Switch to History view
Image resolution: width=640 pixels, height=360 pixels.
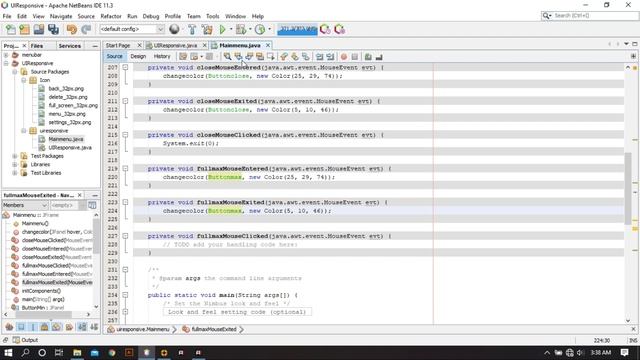[x=162, y=56]
